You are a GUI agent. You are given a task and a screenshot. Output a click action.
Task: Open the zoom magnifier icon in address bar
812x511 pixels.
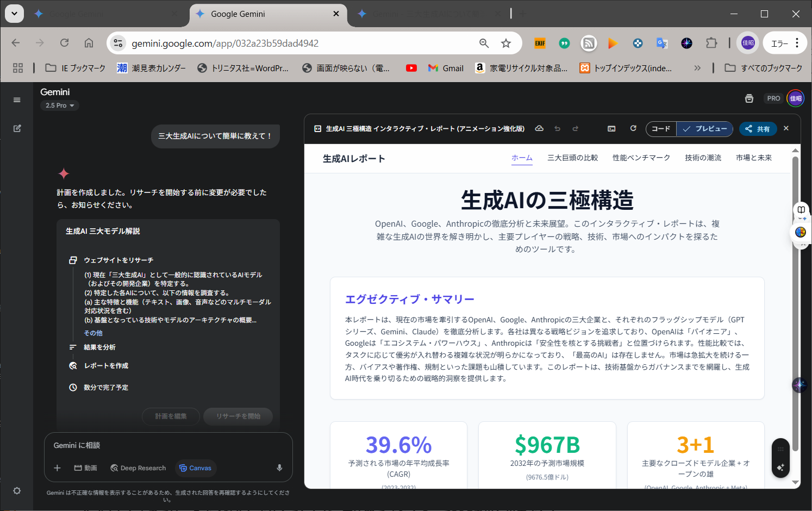[x=484, y=43]
